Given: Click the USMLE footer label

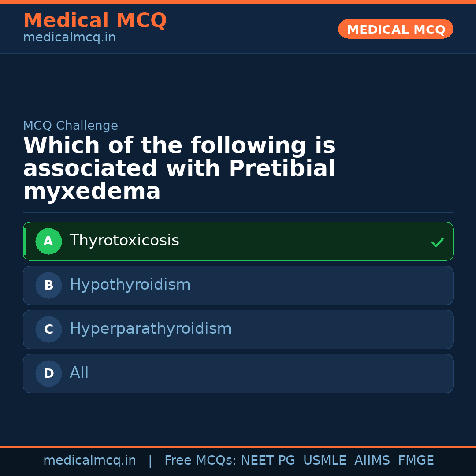Looking at the screenshot, I should (x=325, y=460).
